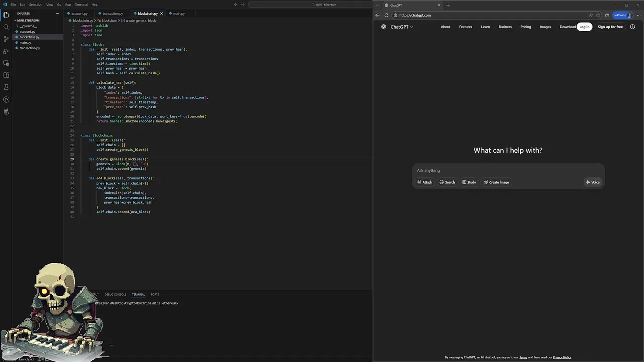Click the browser Read aloud icon

click(x=591, y=15)
